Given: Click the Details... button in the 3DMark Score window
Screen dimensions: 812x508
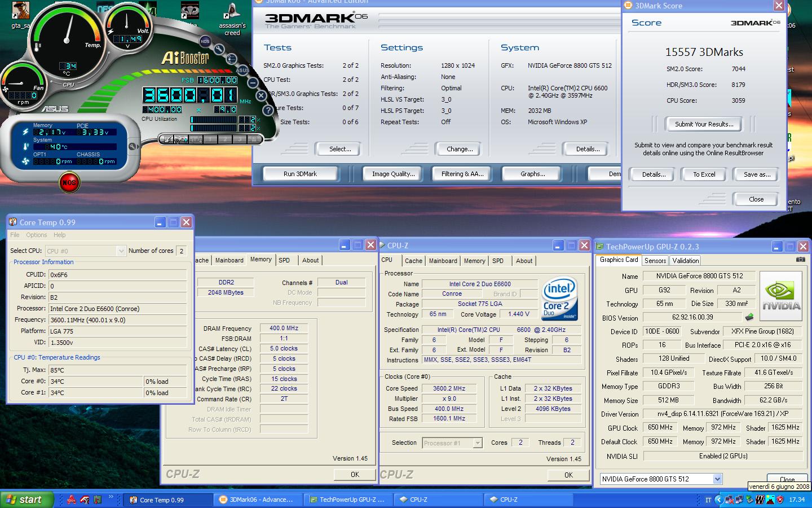Looking at the screenshot, I should point(653,174).
